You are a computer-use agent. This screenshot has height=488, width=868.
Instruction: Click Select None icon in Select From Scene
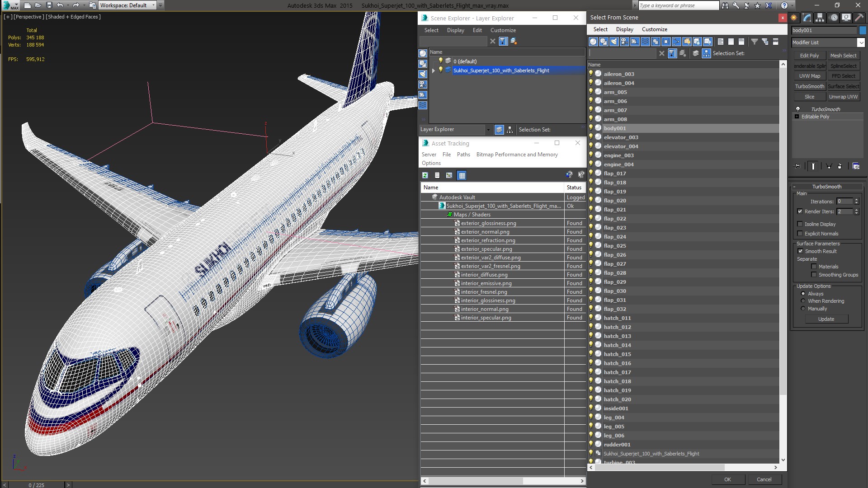point(731,42)
